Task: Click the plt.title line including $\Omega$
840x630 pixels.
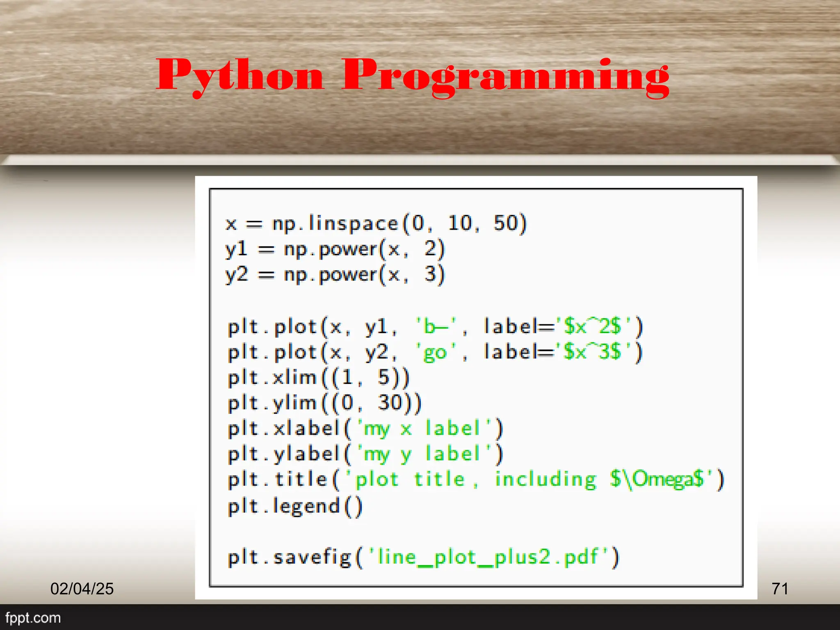Action: coord(476,479)
